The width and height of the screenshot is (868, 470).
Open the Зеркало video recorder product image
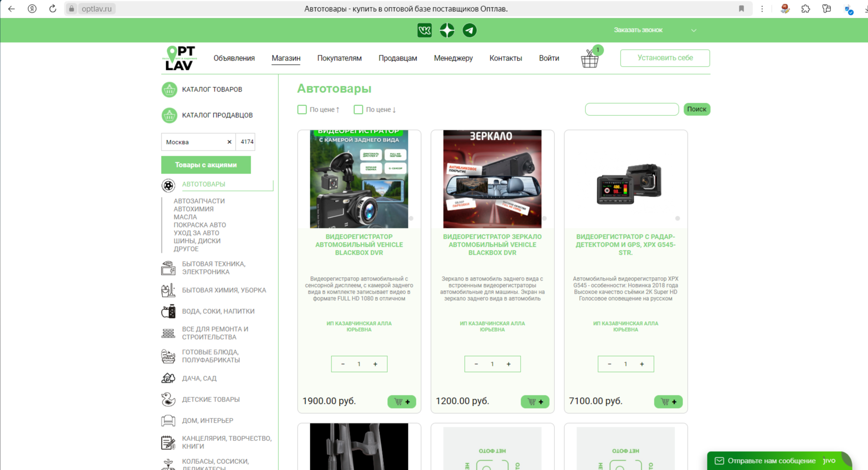pos(492,179)
